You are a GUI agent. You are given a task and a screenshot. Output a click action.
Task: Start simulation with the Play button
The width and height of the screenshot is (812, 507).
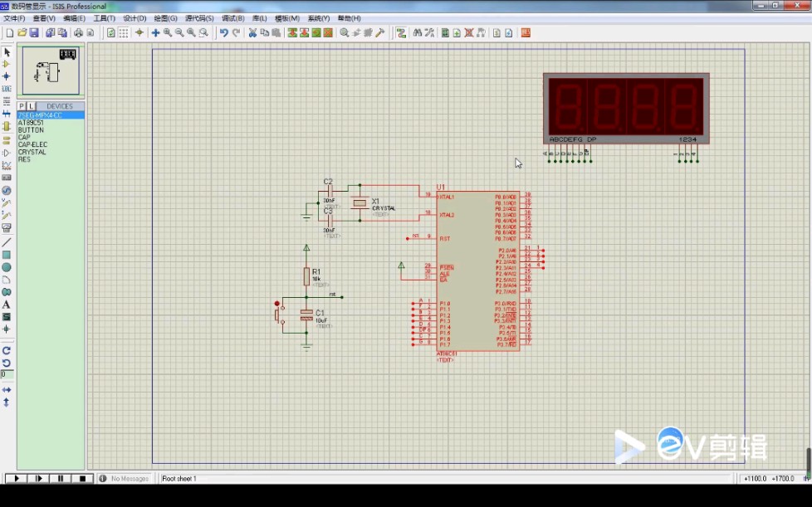16,479
